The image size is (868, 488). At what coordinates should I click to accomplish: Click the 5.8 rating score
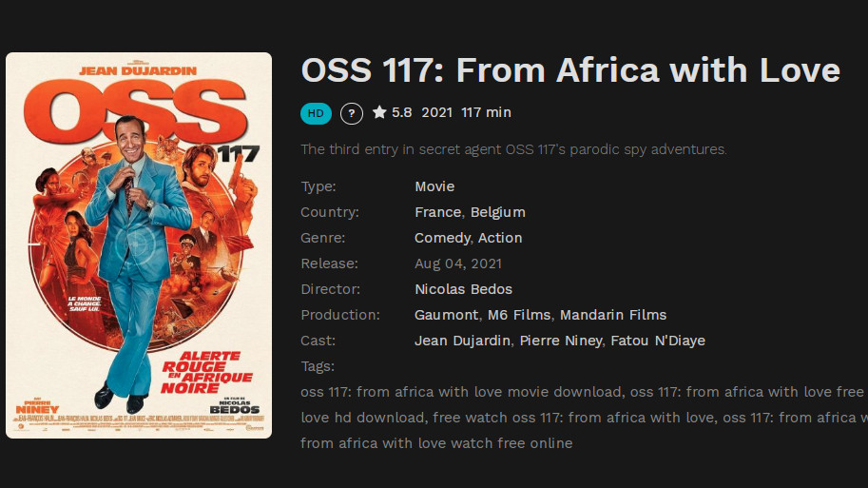pyautogui.click(x=402, y=112)
